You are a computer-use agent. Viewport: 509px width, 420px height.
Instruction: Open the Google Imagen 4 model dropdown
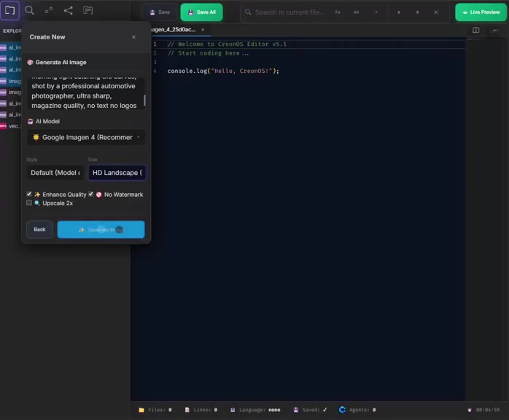point(86,137)
